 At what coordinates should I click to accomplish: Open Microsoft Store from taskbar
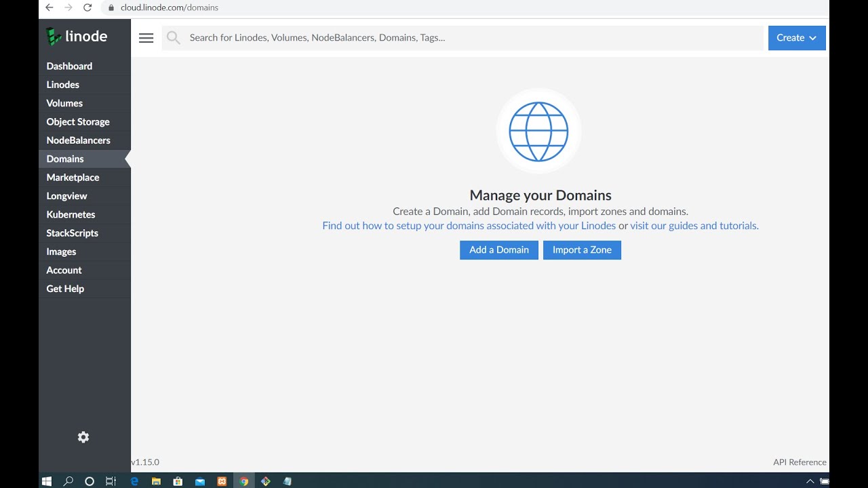point(178,481)
